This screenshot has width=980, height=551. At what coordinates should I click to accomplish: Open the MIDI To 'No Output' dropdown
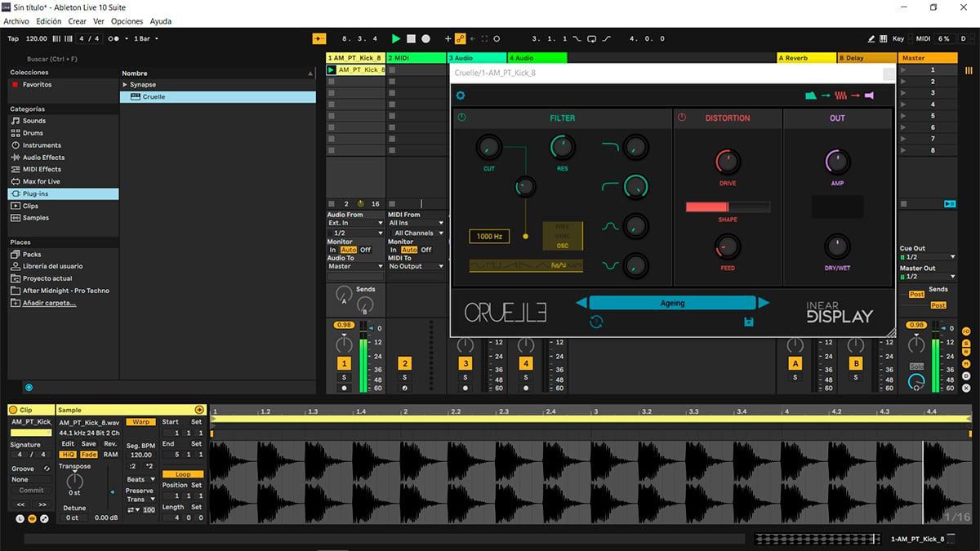point(416,266)
